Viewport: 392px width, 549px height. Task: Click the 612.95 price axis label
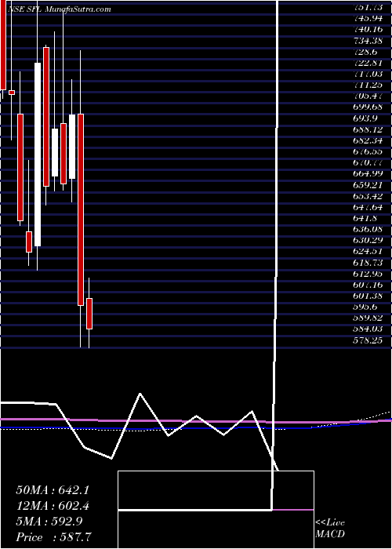click(368, 274)
